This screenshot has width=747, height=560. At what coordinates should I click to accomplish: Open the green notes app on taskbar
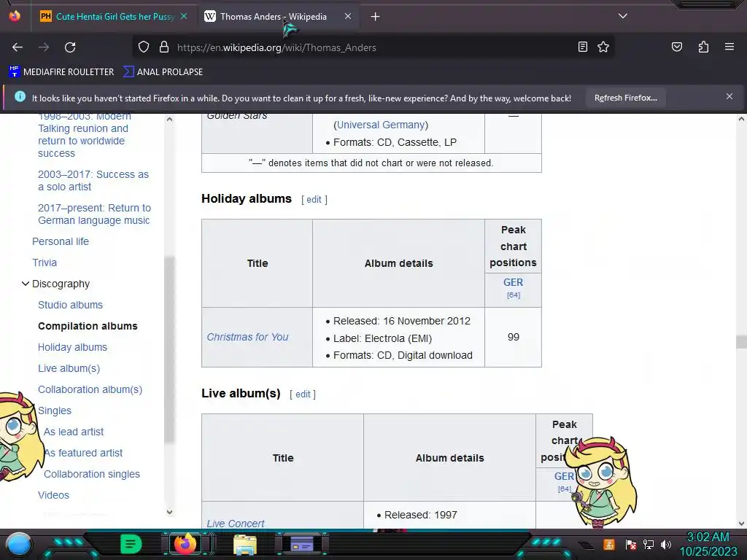(131, 544)
